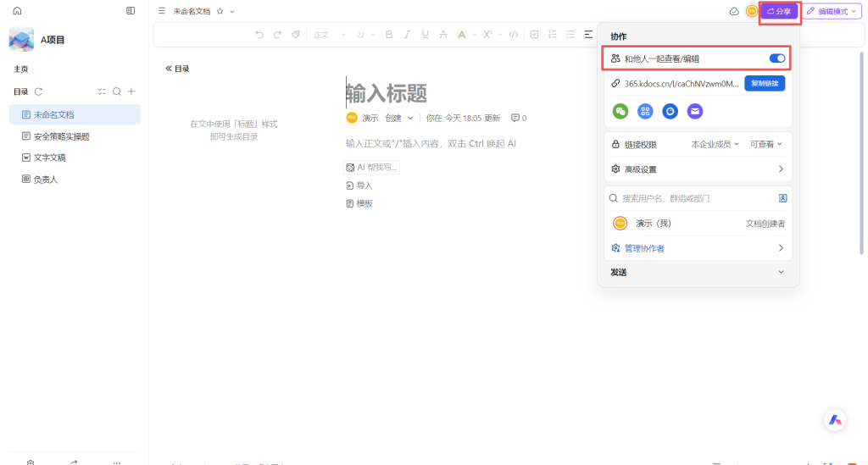
Task: Click AI 帮我写 button
Action: click(x=371, y=167)
